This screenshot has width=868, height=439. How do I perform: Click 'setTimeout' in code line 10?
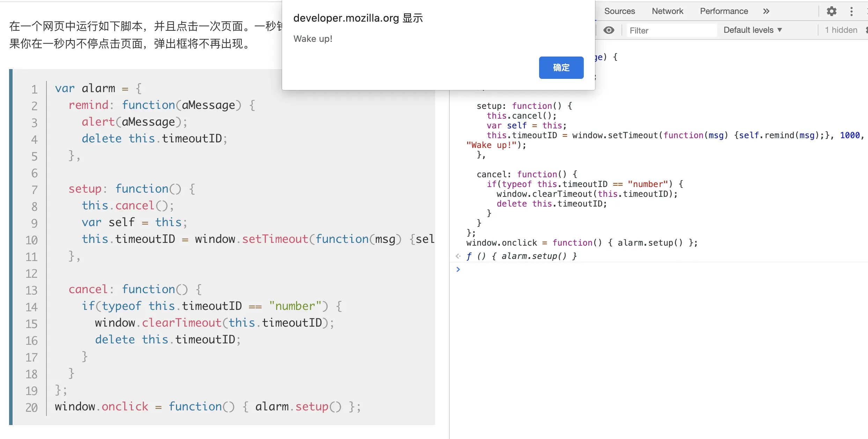click(x=275, y=239)
